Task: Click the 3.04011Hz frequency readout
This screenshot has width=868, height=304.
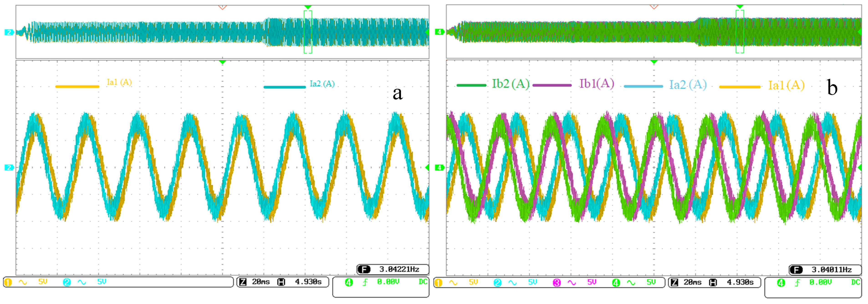Action: (831, 270)
